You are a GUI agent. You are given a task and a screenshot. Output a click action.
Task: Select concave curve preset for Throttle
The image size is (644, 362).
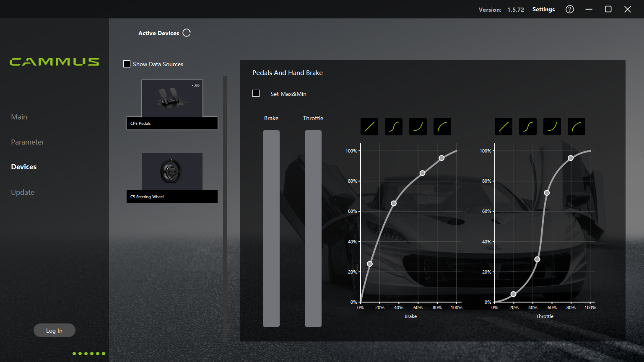(552, 127)
